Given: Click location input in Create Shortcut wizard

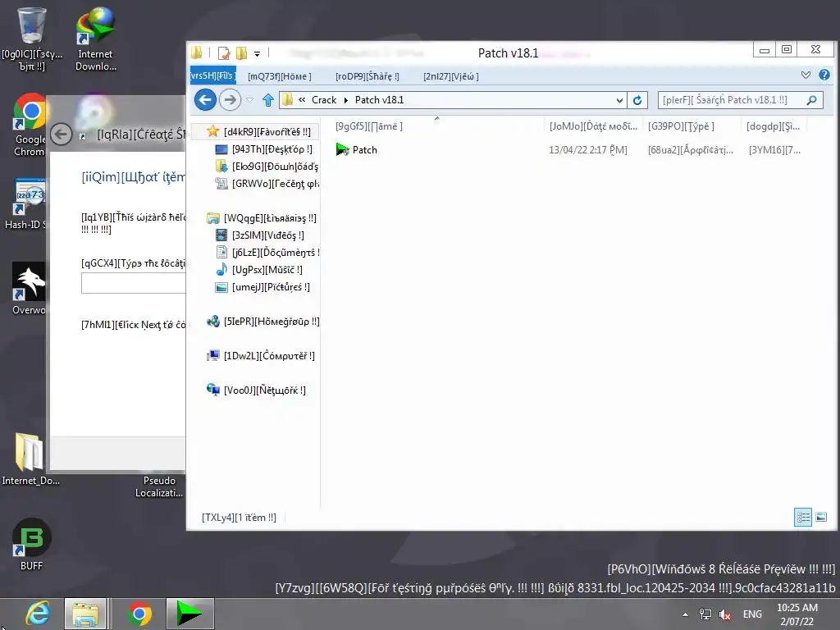Looking at the screenshot, I should (134, 283).
